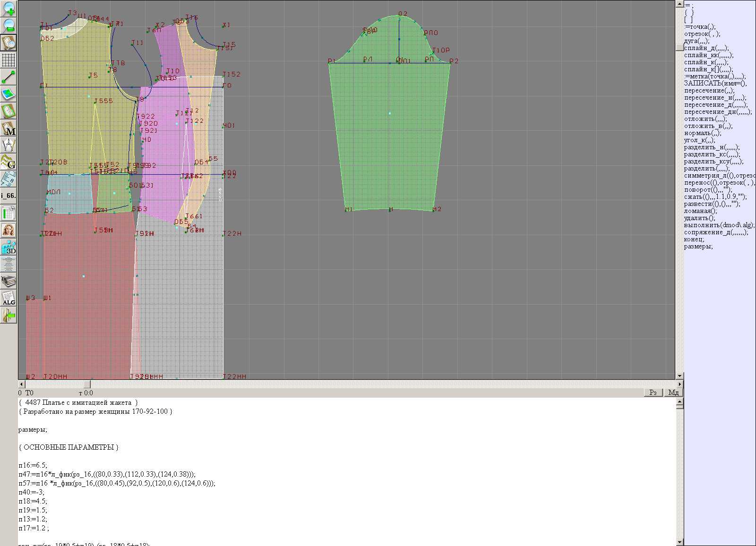Open the pattern with M icon
This screenshot has height=546, width=756.
pyautogui.click(x=9, y=128)
